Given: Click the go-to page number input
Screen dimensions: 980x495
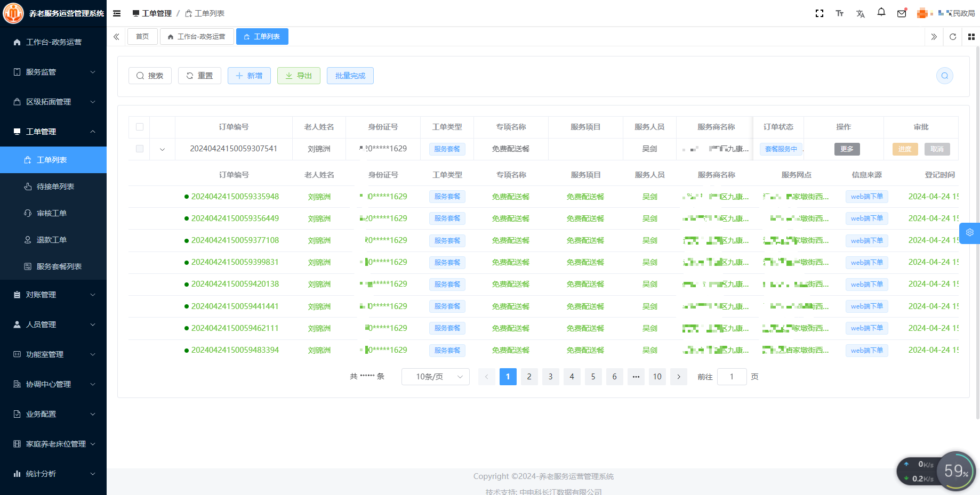Looking at the screenshot, I should (732, 377).
